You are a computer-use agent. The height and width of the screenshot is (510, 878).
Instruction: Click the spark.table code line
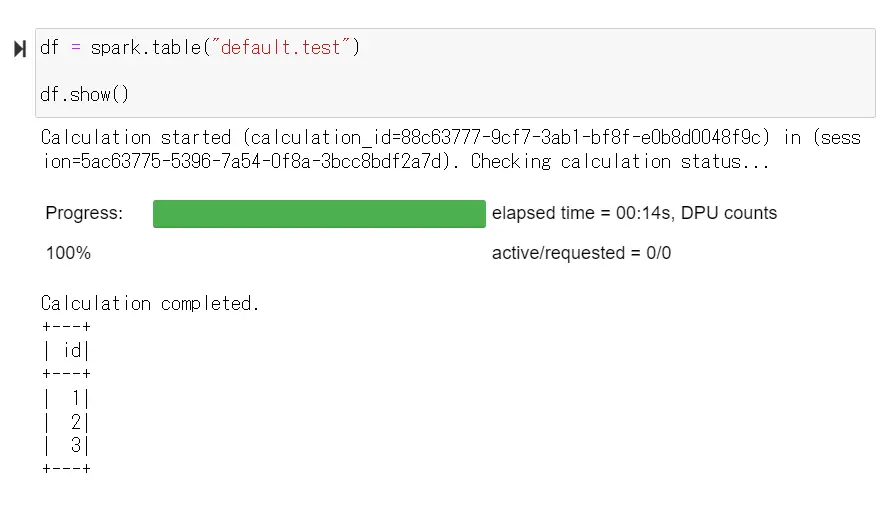pos(200,48)
